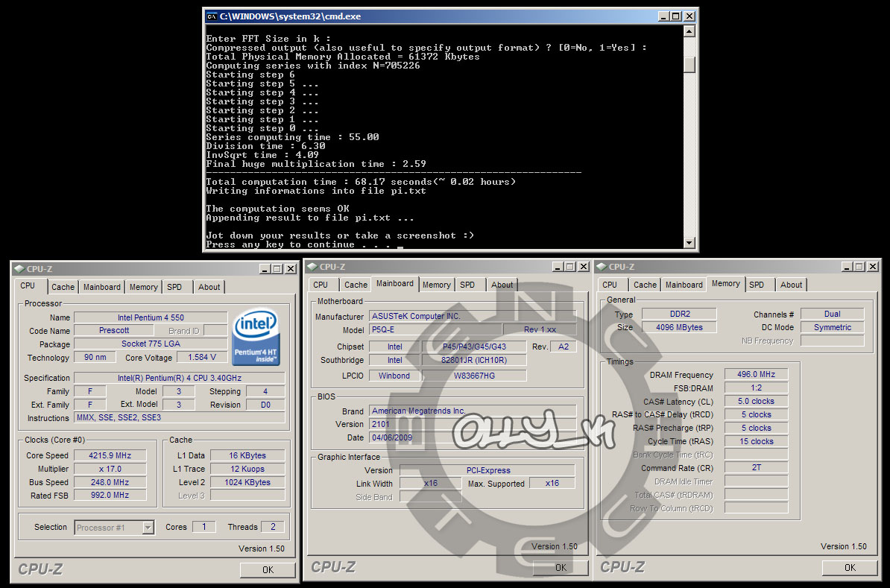
Task: Click the cmd window scroll down arrow
Action: [x=689, y=242]
